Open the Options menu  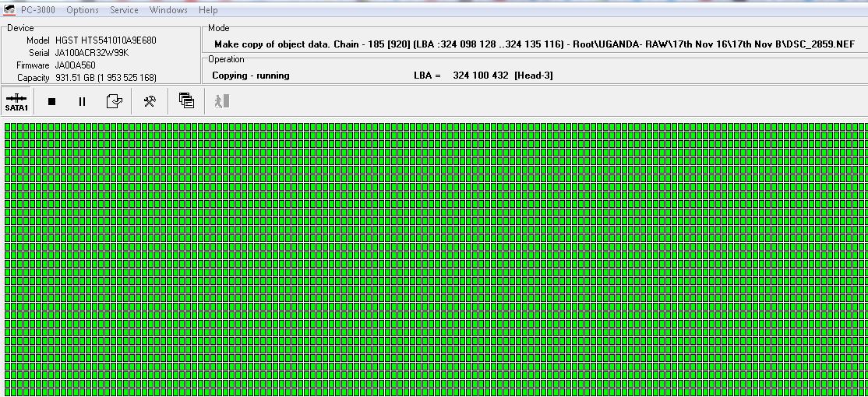point(83,10)
